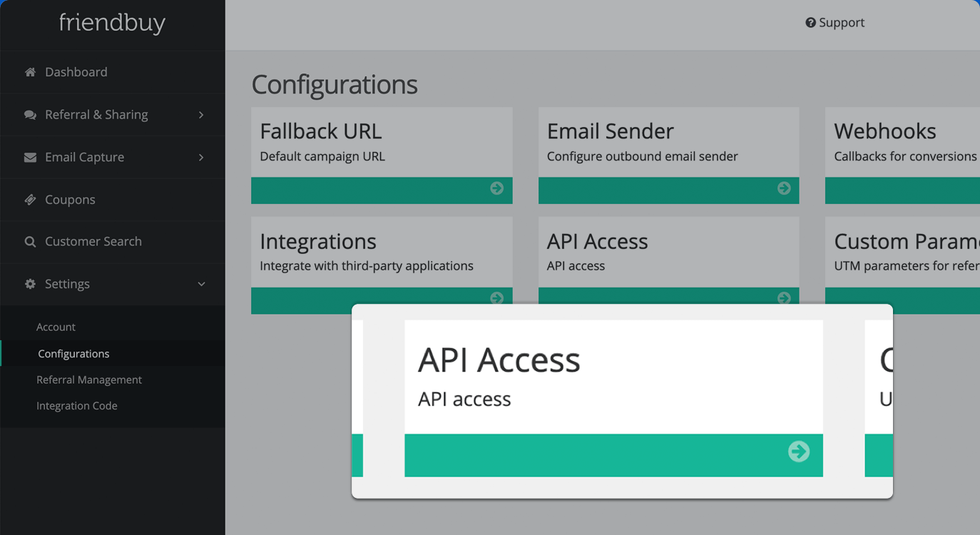
Task: Open the Fallback URL card title
Action: click(x=321, y=131)
